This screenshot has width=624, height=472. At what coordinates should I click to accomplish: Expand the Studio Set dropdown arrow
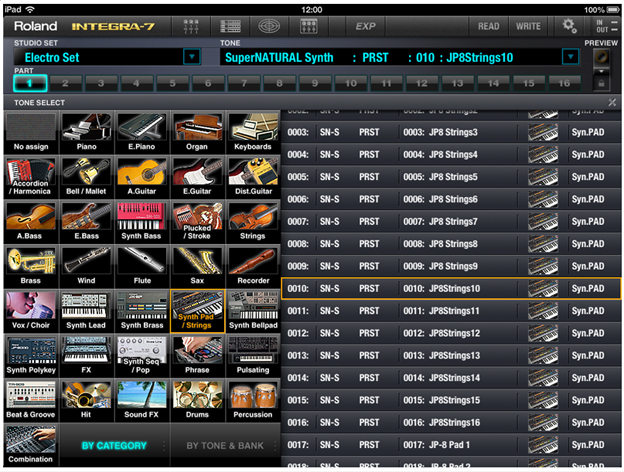(192, 57)
